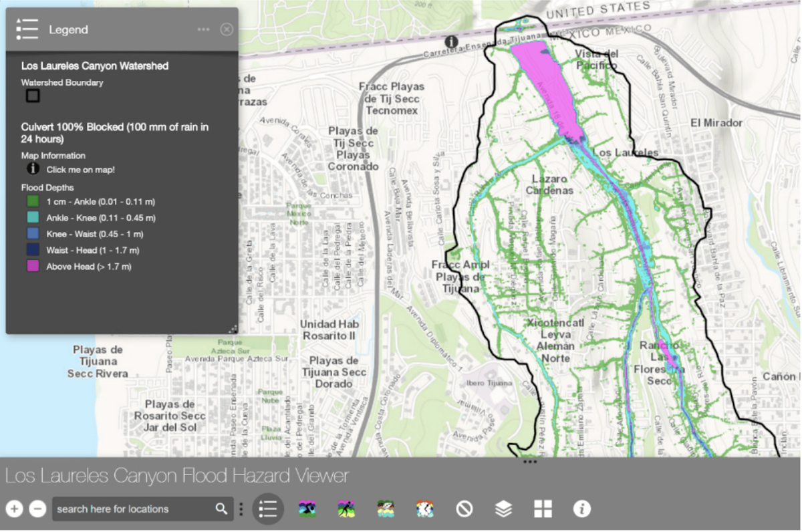Click the Legend resize handle corner
Viewport: 802px width, 532px height.
[233, 328]
